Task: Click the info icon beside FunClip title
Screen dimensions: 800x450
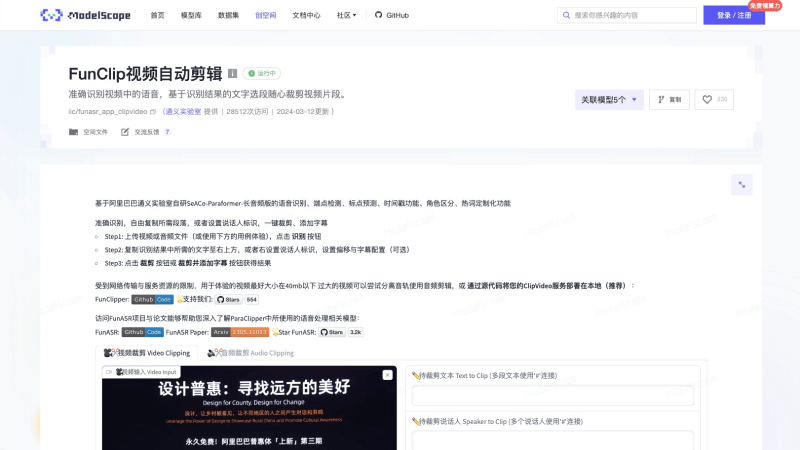Action: 232,73
